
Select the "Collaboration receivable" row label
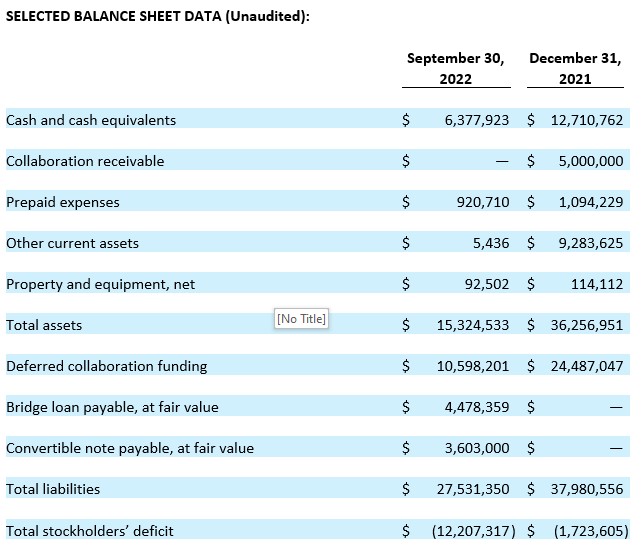(x=85, y=161)
